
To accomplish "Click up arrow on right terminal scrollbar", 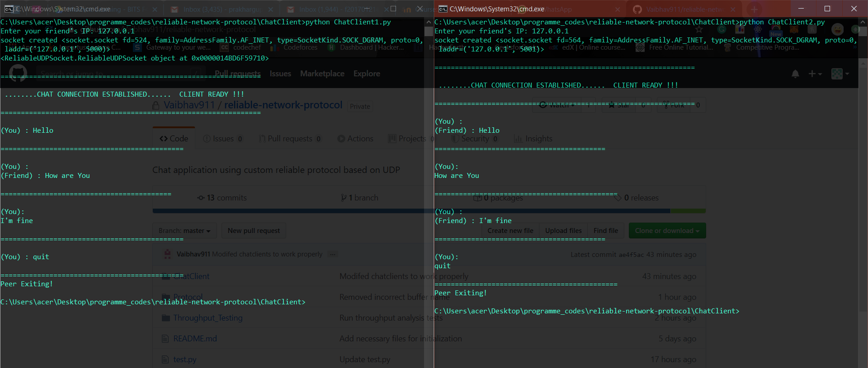I will [863, 22].
